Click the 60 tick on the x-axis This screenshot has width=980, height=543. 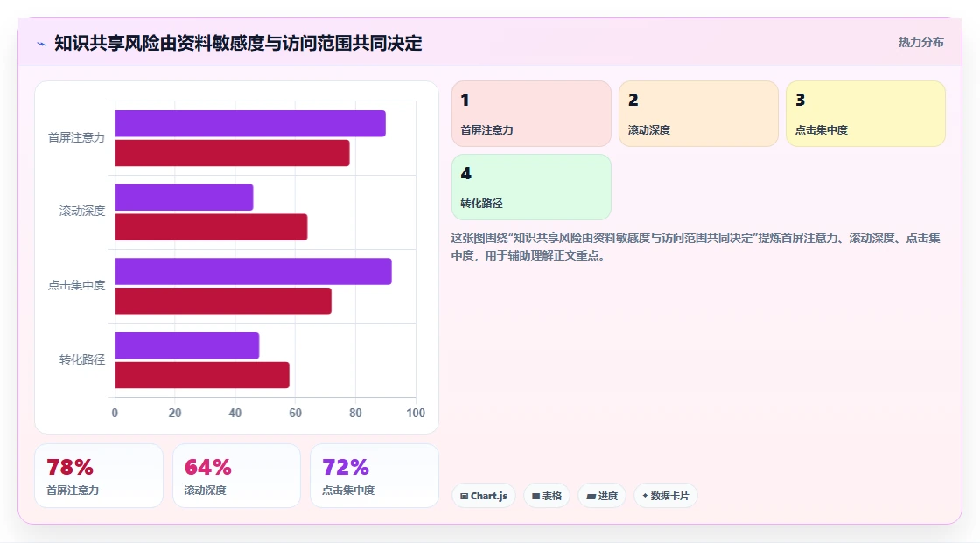point(295,413)
